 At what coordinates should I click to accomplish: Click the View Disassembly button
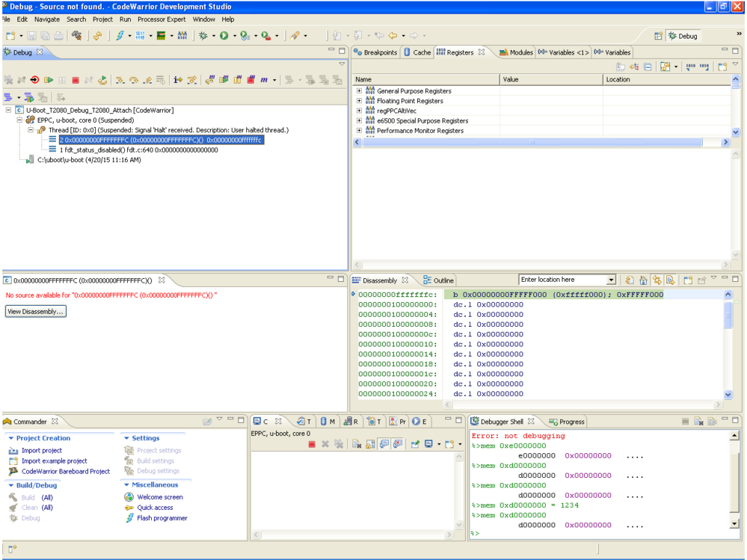(x=35, y=312)
